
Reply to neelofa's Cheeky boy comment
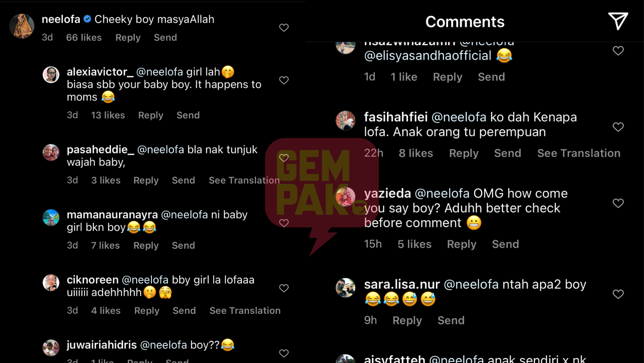(128, 37)
